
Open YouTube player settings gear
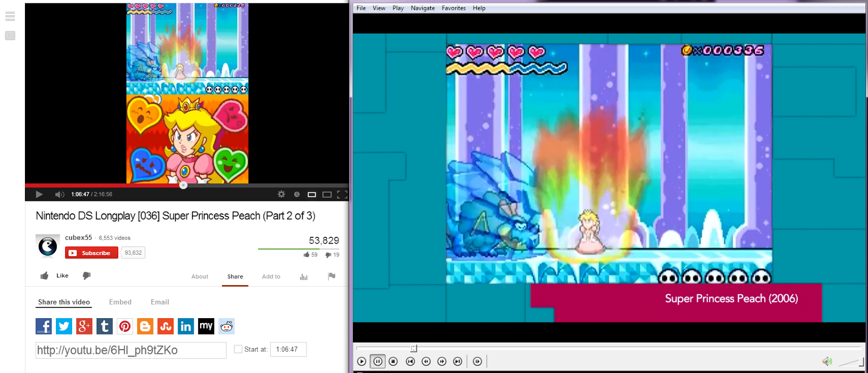[x=281, y=194]
